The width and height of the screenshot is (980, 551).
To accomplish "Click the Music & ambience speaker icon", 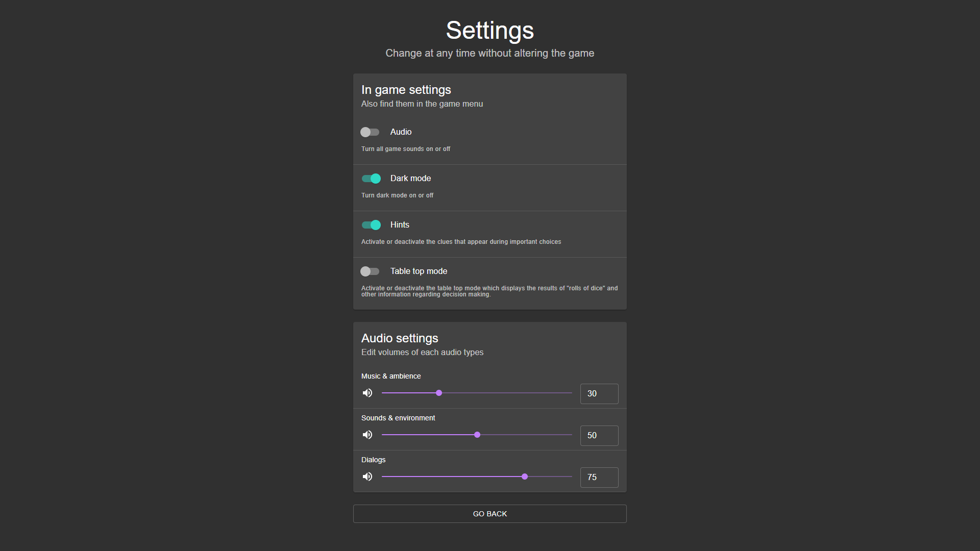I will (x=367, y=393).
